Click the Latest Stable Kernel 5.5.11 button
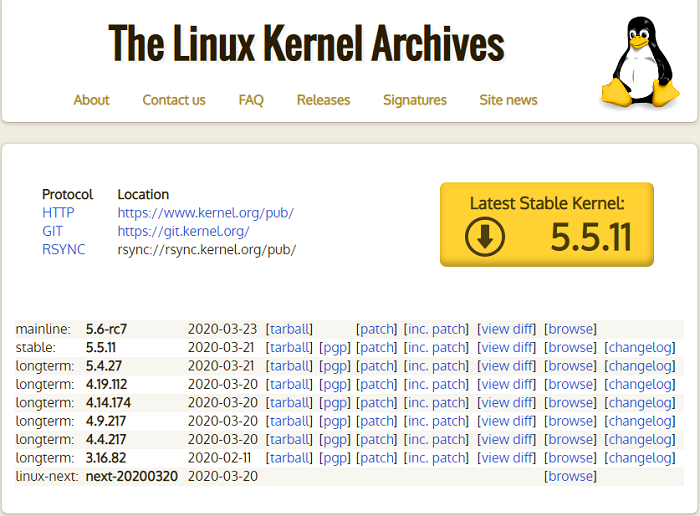Viewport: 700px width, 516px height. point(547,225)
